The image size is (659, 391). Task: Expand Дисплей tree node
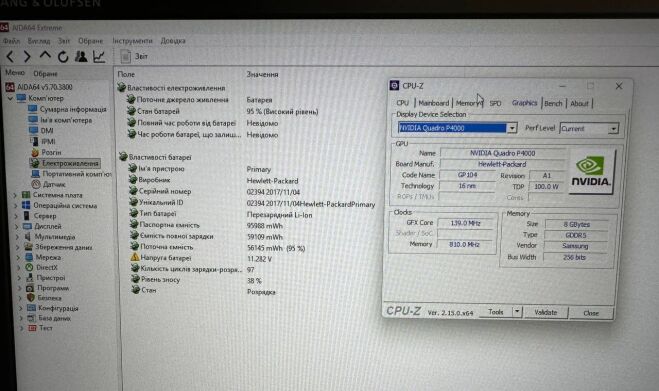(x=17, y=227)
